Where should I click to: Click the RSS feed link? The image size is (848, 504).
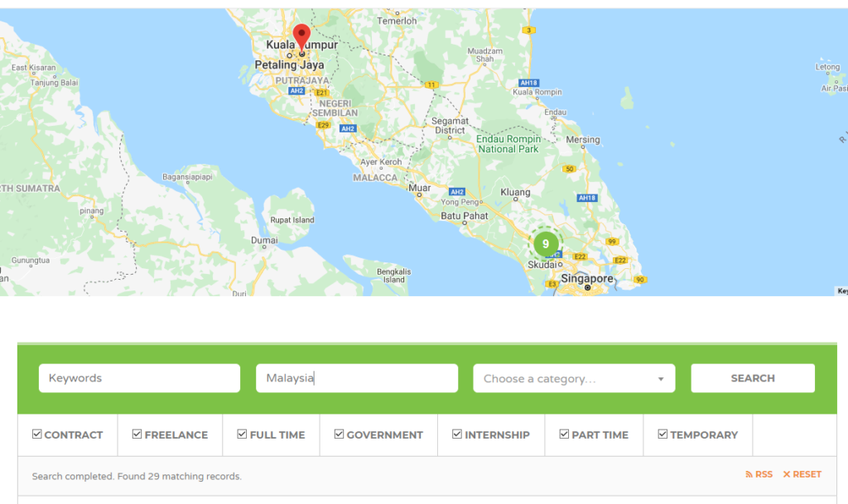759,474
